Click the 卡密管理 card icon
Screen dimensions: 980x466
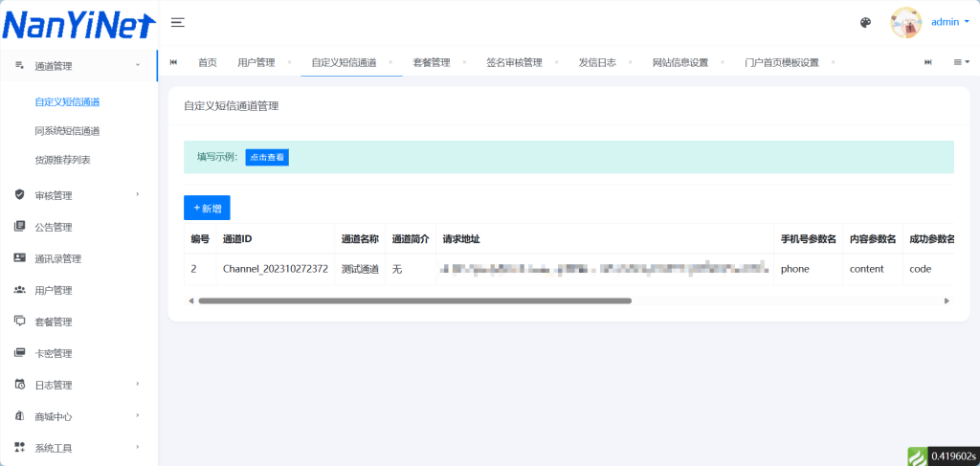coord(19,353)
